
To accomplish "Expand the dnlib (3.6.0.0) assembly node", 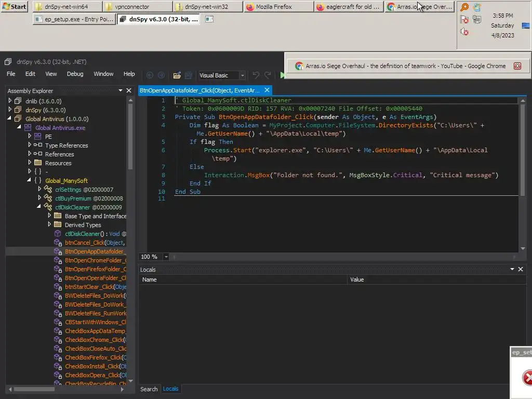I will pos(10,101).
